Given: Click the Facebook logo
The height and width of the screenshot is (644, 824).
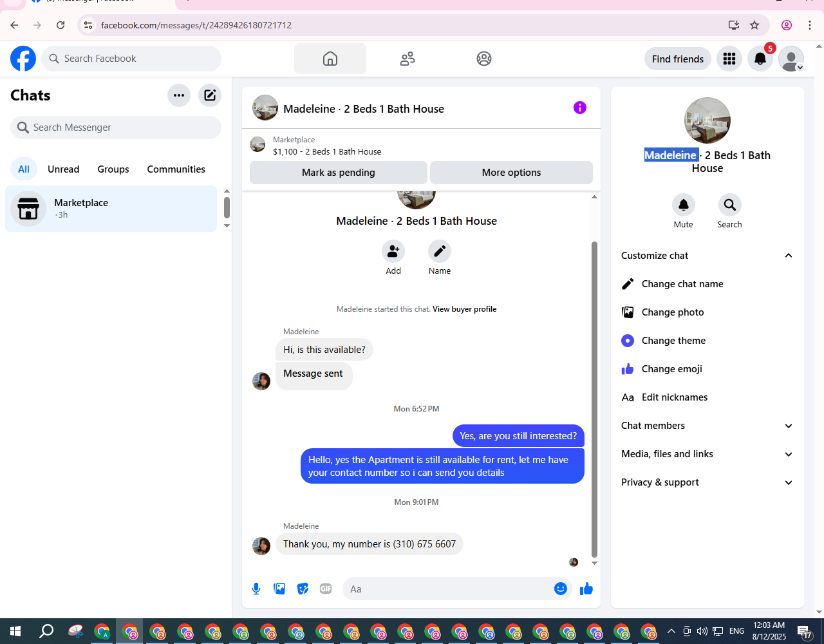Looking at the screenshot, I should click(x=23, y=59).
